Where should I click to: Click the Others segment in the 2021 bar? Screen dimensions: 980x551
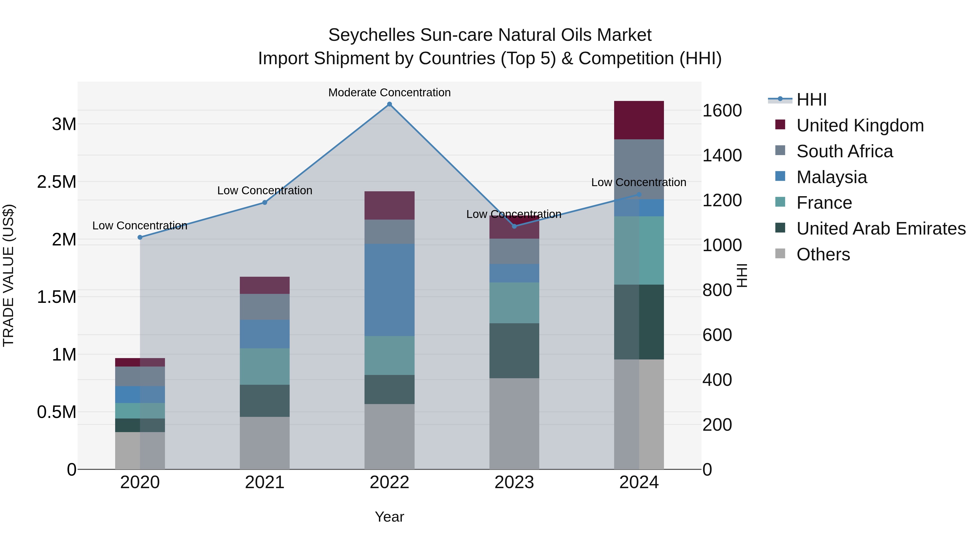(265, 444)
